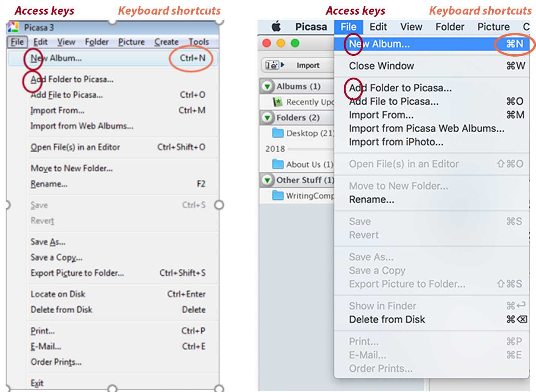The height and width of the screenshot is (392, 536).
Task: Open File menu in Windows Picasa 3
Action: [17, 42]
